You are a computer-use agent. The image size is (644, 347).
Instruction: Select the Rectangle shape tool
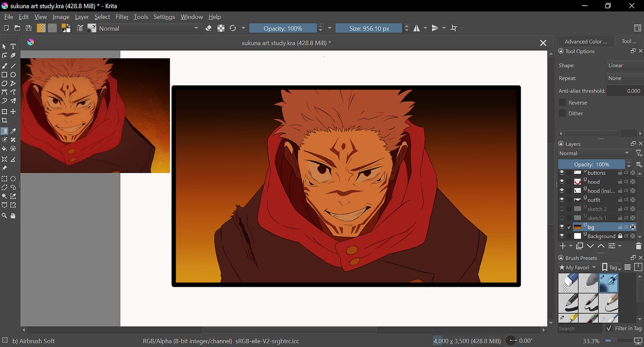[x=4, y=75]
